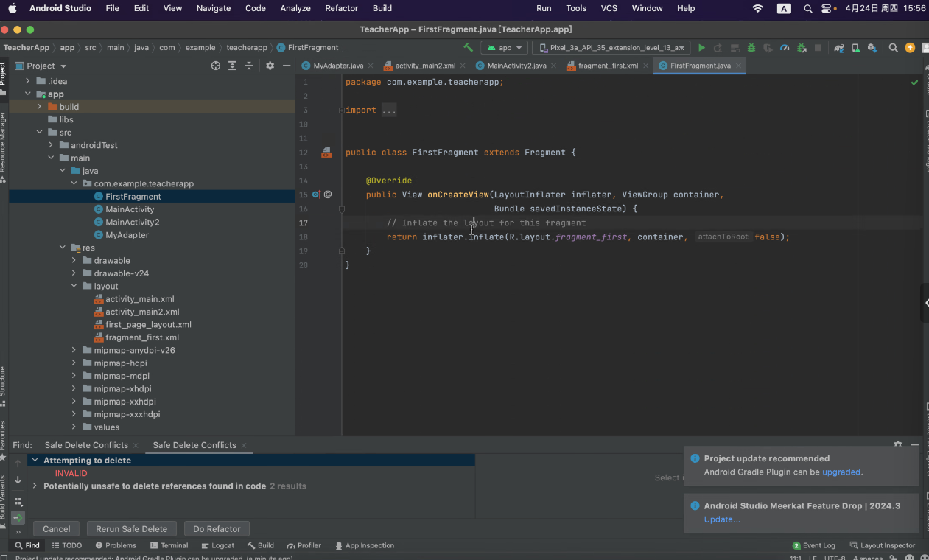This screenshot has width=929, height=560.
Task: Select activity_main2.xml in layout folder
Action: pos(142,312)
